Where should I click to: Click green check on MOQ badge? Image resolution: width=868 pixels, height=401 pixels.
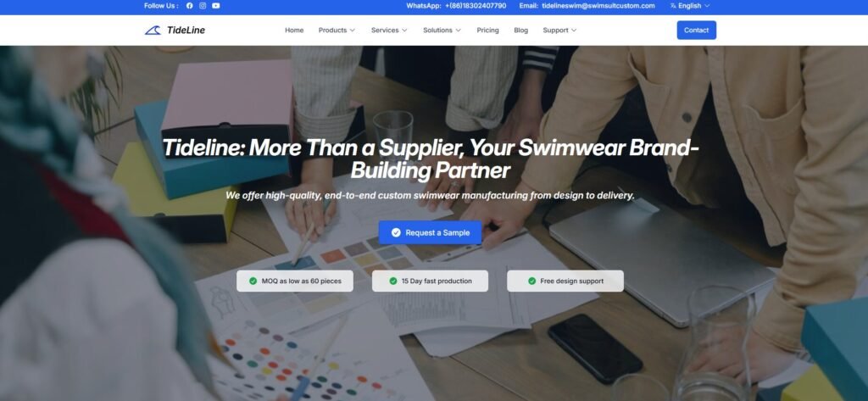[253, 281]
